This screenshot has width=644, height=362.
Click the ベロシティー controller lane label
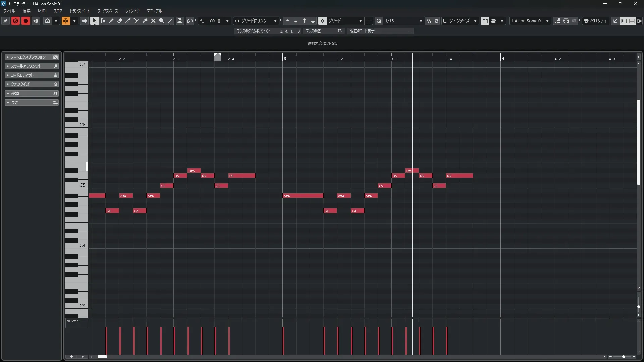point(73,321)
